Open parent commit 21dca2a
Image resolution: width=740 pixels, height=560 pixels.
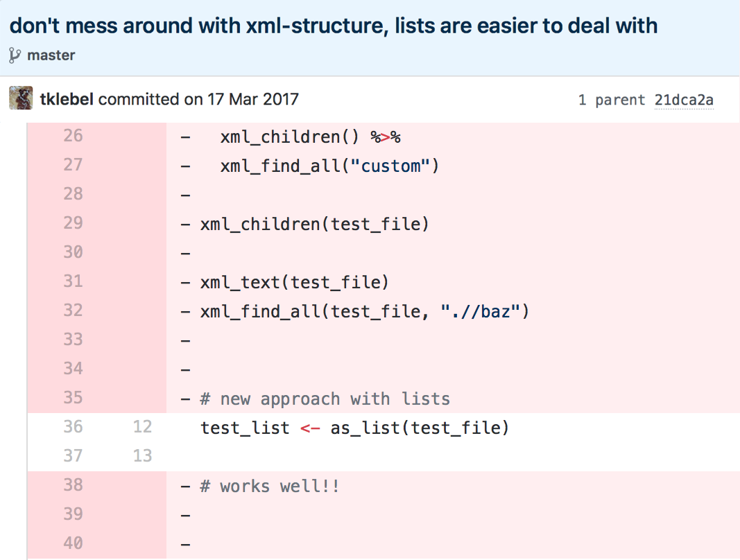pyautogui.click(x=683, y=100)
